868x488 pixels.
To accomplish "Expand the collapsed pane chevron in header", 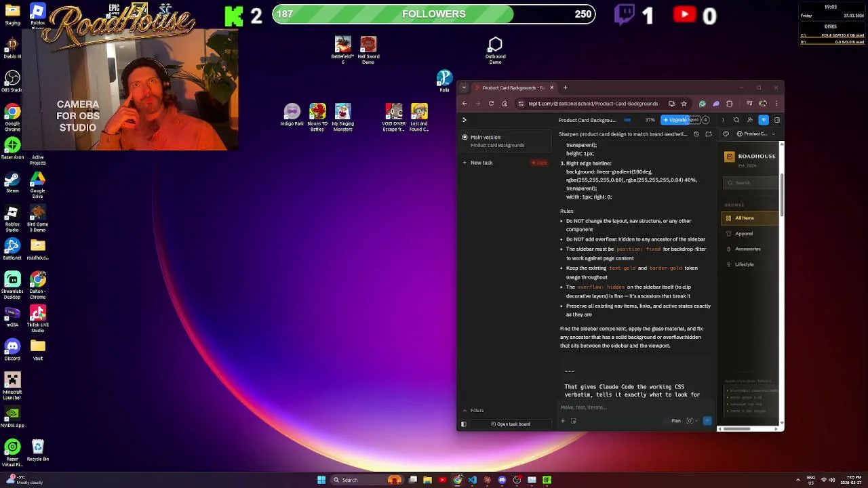I will pyautogui.click(x=724, y=120).
